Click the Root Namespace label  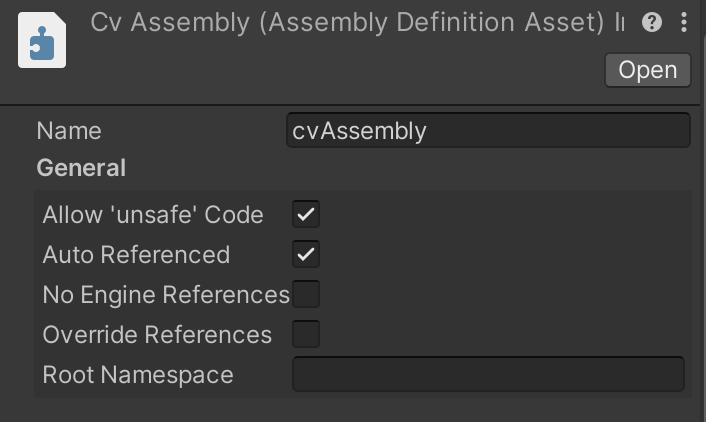138,375
